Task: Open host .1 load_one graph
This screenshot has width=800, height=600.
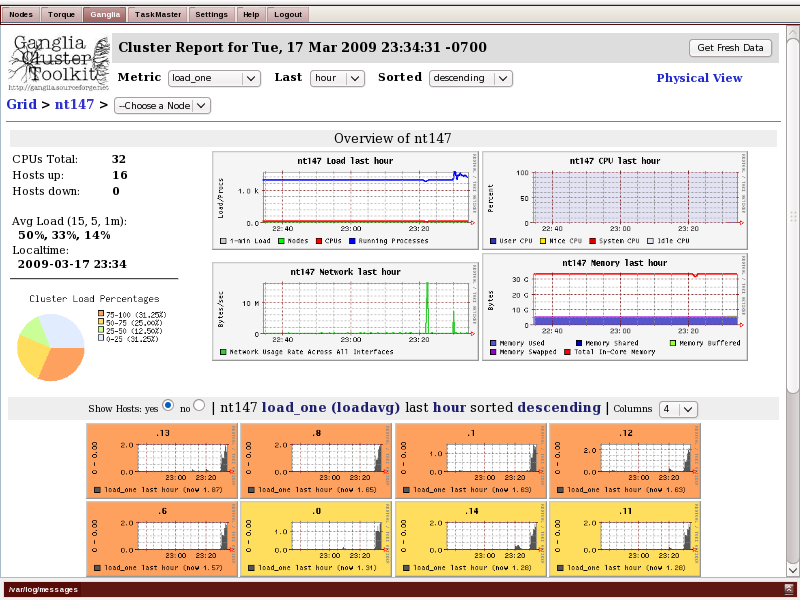Action: (471, 461)
